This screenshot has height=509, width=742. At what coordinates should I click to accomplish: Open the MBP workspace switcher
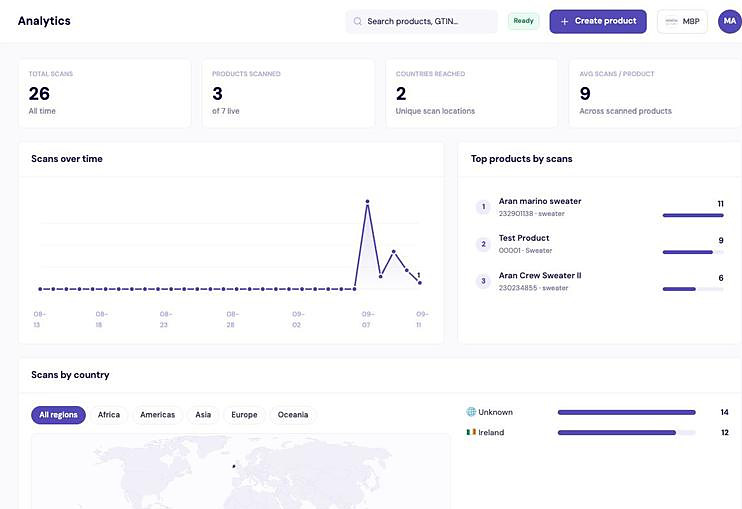[x=682, y=21]
